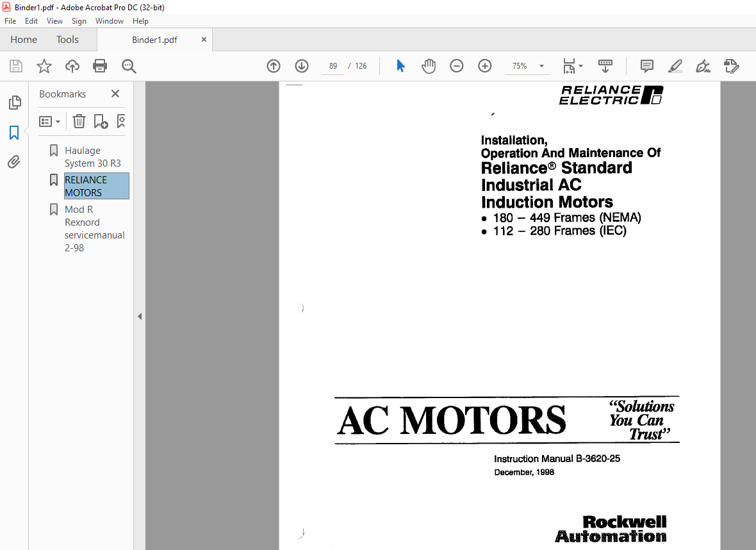Expand the fit page options arrow

[580, 66]
